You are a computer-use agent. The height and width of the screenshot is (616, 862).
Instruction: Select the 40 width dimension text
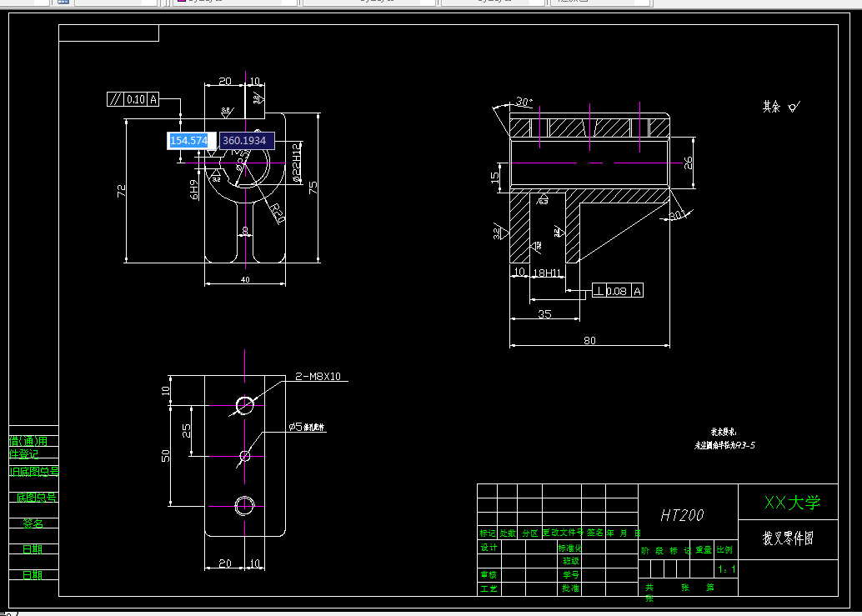(245, 280)
